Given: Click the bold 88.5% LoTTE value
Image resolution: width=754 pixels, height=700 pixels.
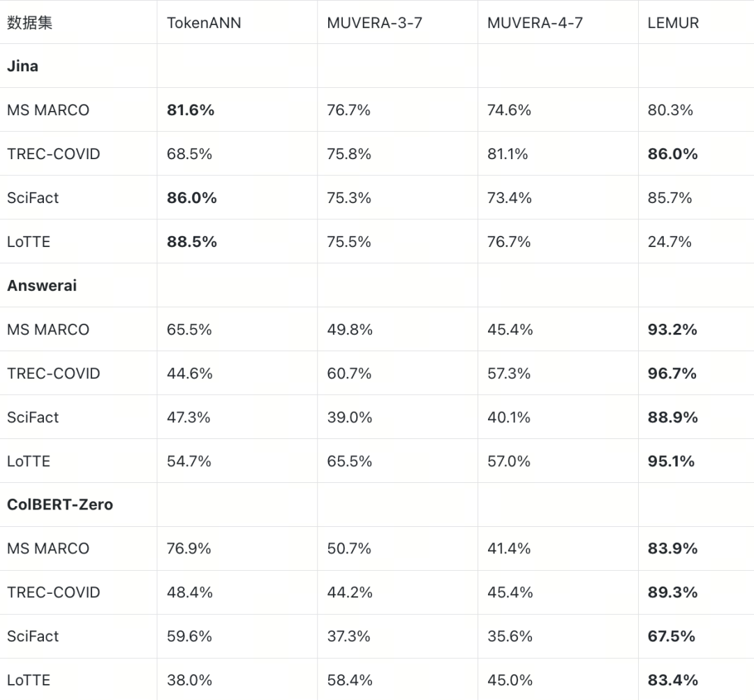Looking at the screenshot, I should pyautogui.click(x=192, y=242).
